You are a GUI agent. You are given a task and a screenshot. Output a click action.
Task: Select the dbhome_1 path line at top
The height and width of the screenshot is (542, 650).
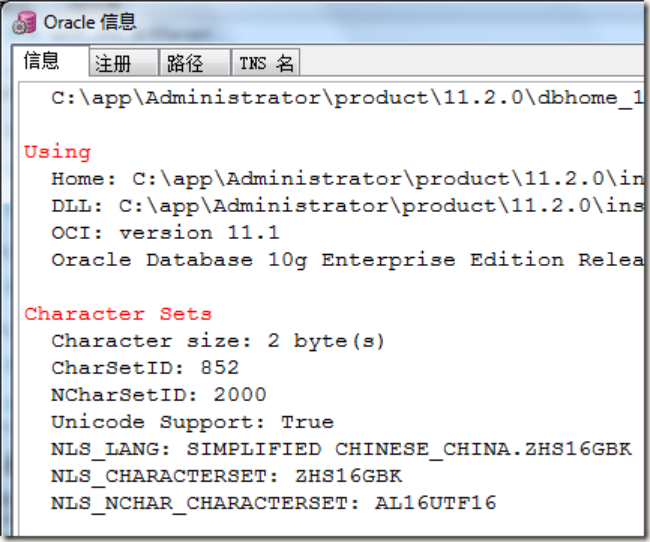coord(347,98)
